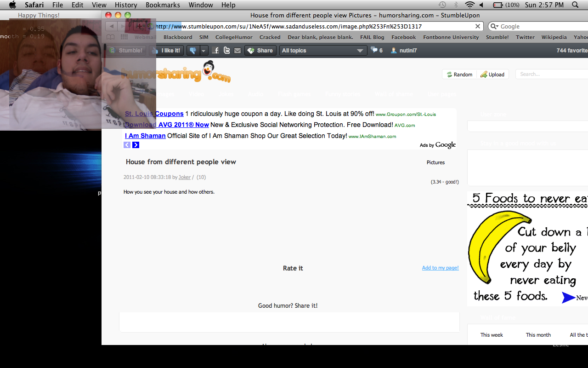Click the Wi-Fi icon in menu bar
The height and width of the screenshot is (368, 588).
[x=469, y=5]
